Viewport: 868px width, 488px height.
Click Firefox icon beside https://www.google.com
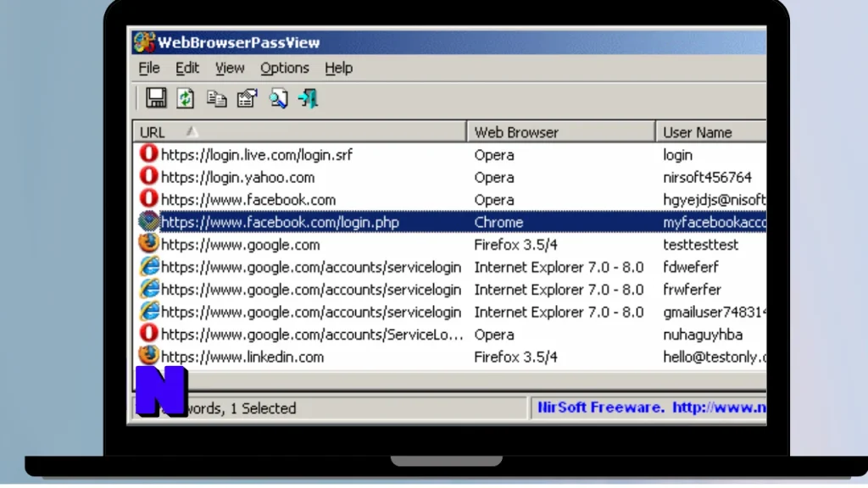148,243
